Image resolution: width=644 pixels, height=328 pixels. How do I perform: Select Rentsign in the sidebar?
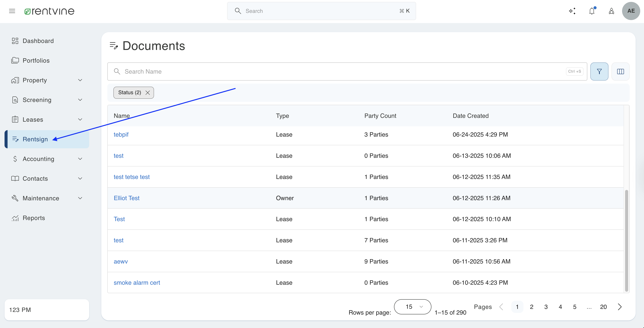click(47, 139)
